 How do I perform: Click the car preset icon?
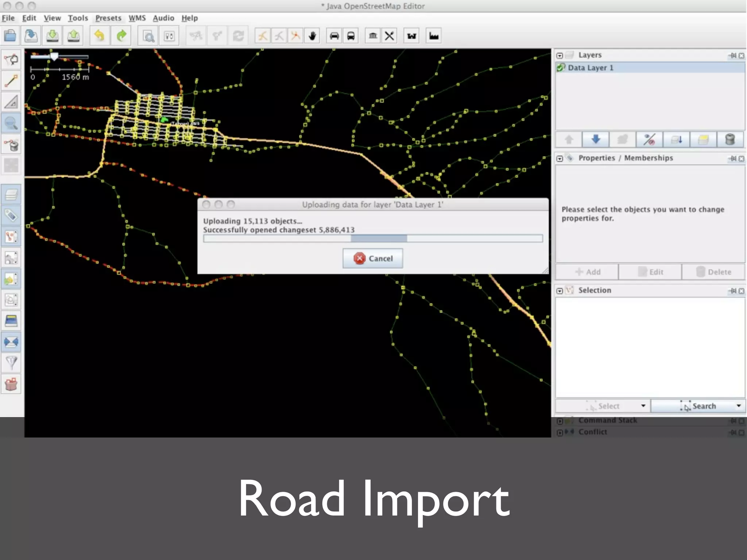(334, 36)
